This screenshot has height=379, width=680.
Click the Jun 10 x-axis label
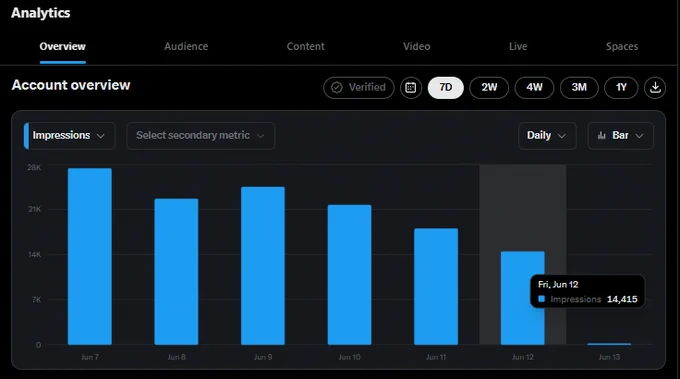click(350, 357)
